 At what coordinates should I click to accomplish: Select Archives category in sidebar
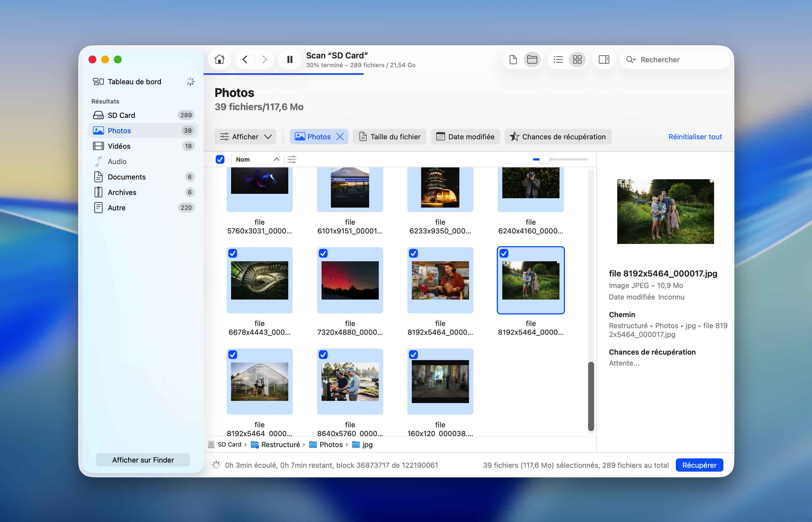[x=143, y=192]
